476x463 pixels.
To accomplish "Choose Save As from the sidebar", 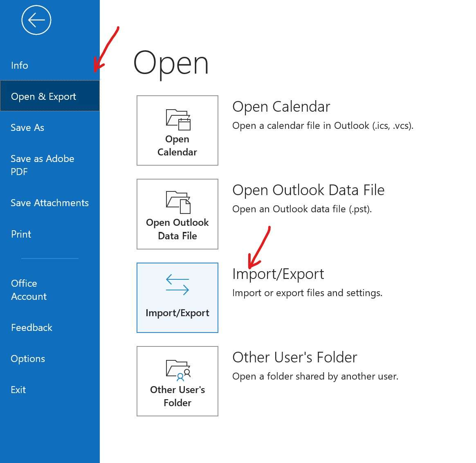I will (27, 128).
